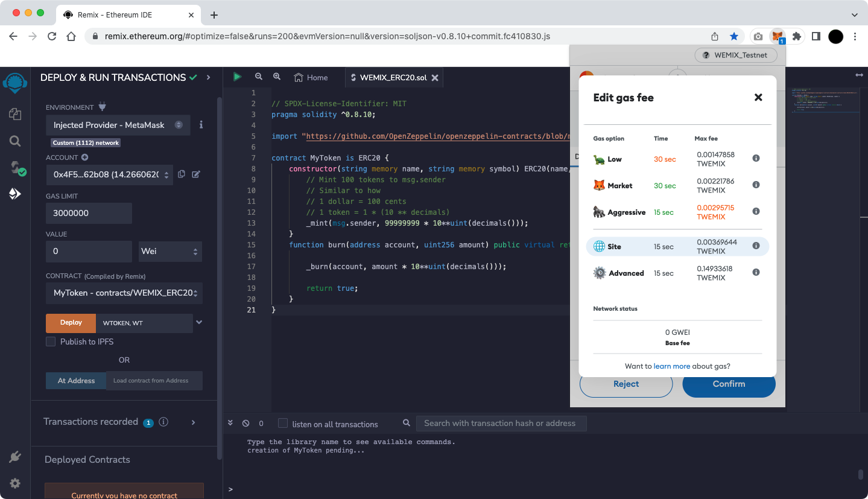Open the learn more about gas link
This screenshot has height=499, width=868.
[x=671, y=366]
